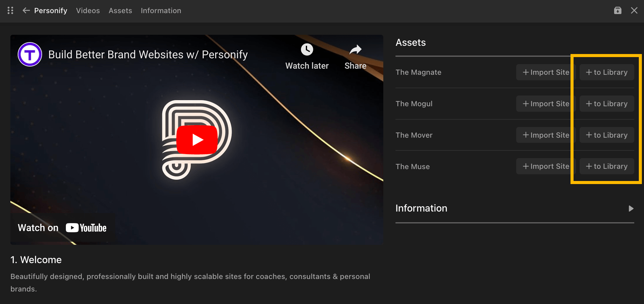Click the Personify title in header
The height and width of the screenshot is (304, 644).
tap(51, 11)
